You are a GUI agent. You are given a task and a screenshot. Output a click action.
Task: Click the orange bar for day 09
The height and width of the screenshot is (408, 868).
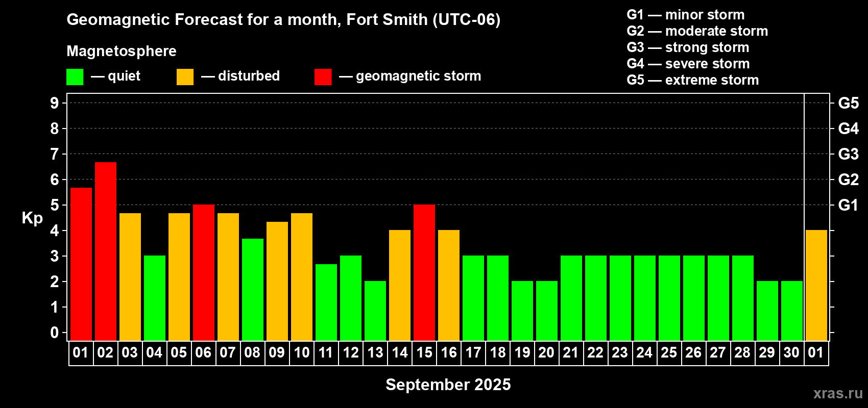click(x=277, y=282)
